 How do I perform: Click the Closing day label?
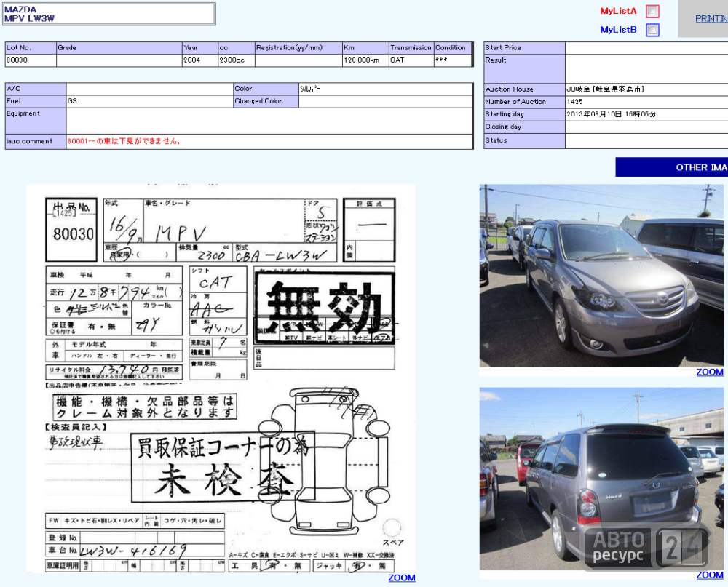click(x=524, y=127)
